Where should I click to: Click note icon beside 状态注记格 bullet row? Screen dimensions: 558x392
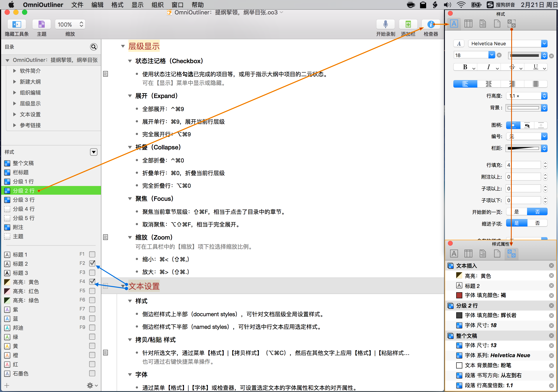pyautogui.click(x=105, y=74)
